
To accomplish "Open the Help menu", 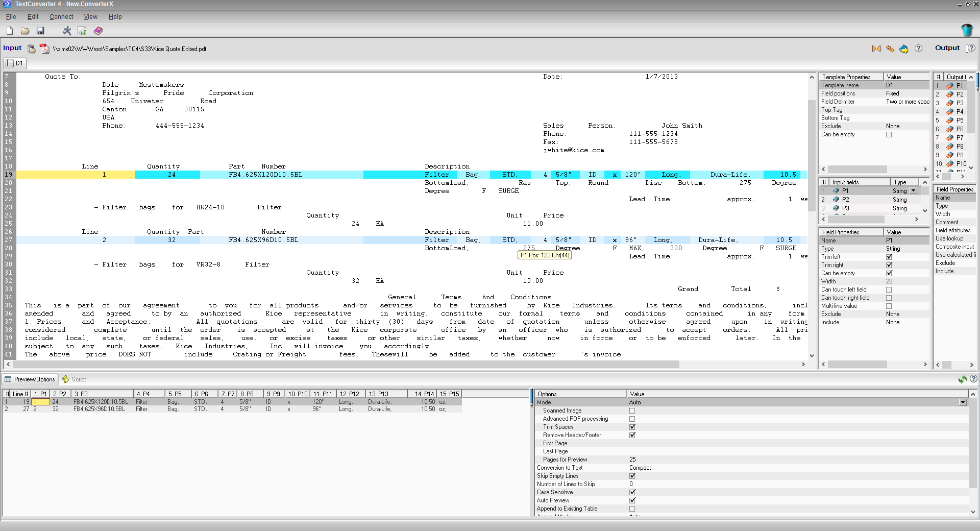I will point(115,17).
